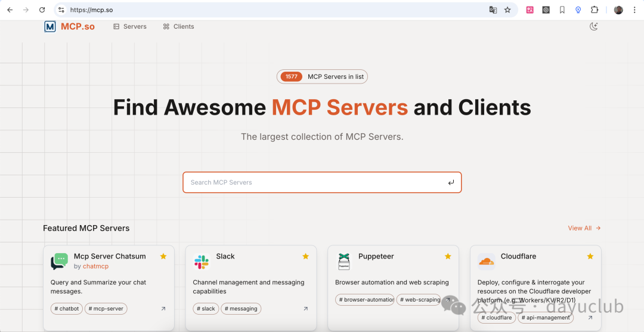Viewport: 644px width, 332px height.
Task: Reload the mcp.so page
Action: 42,10
